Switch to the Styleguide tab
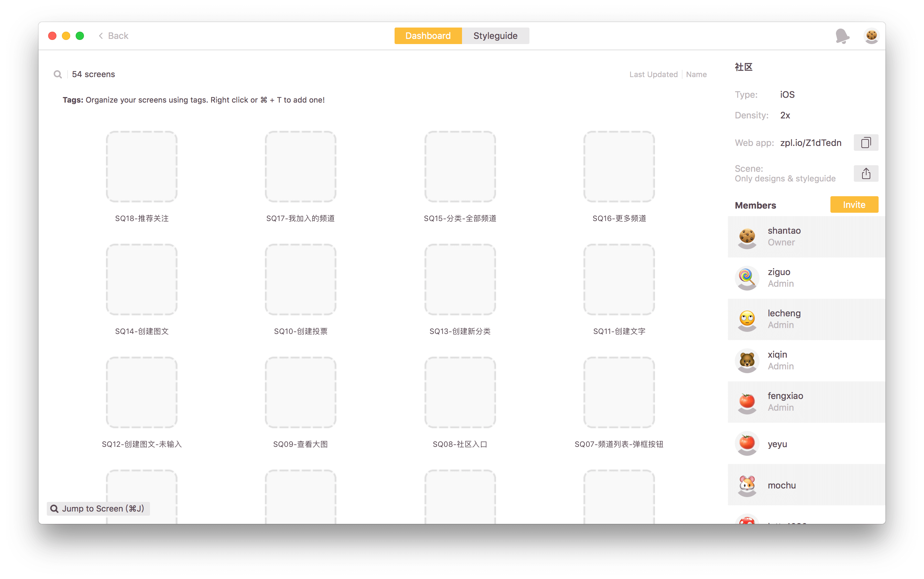This screenshot has width=924, height=579. (495, 36)
